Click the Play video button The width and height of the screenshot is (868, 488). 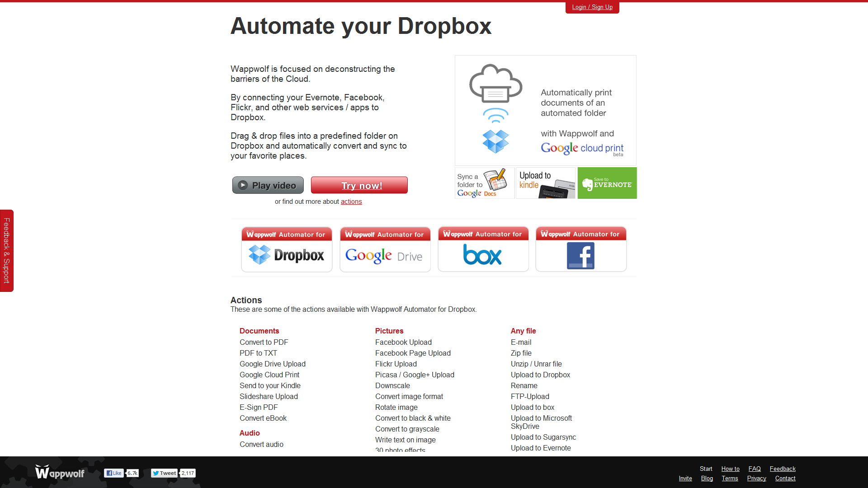pyautogui.click(x=268, y=185)
